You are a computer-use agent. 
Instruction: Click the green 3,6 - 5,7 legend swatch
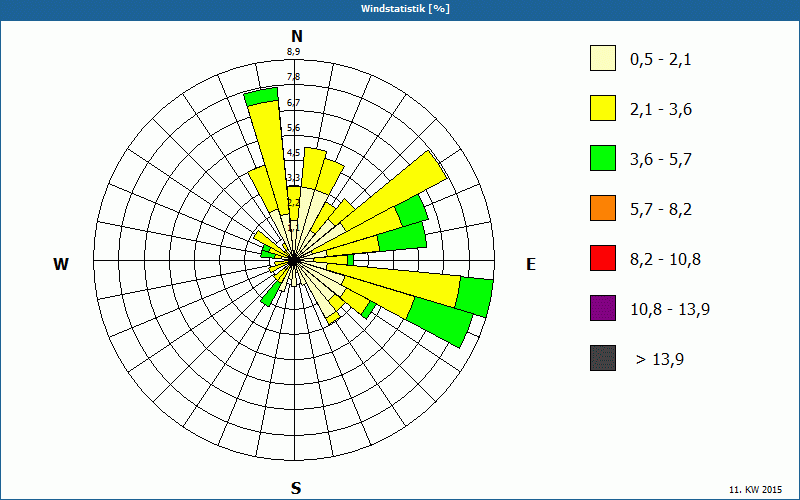pos(603,158)
